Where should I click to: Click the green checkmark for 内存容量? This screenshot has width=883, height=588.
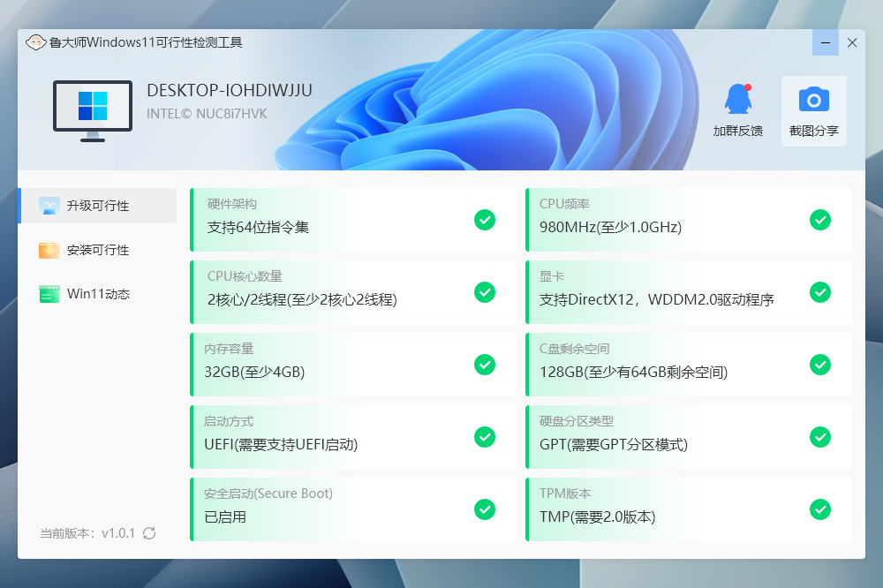point(484,365)
